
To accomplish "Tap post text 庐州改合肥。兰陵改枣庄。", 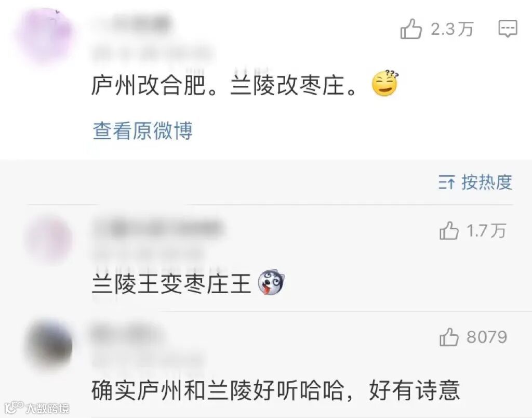I will tap(225, 85).
